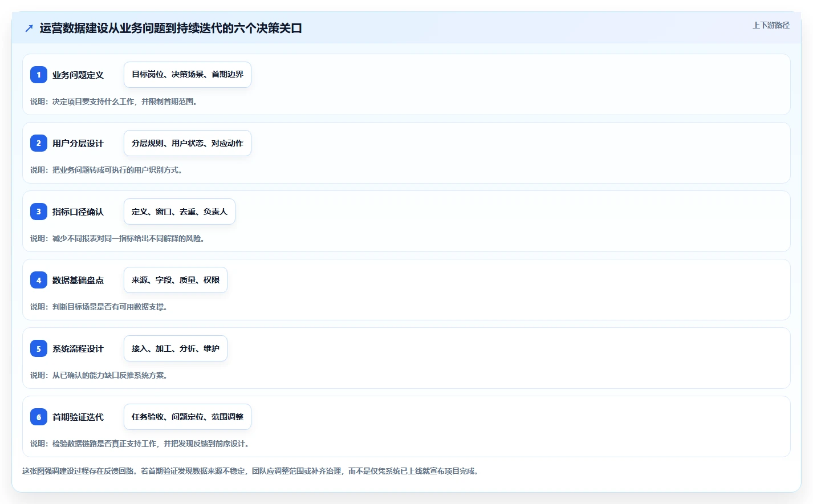Click the 上下游路径 label
This screenshot has height=504, width=813.
[x=771, y=25]
